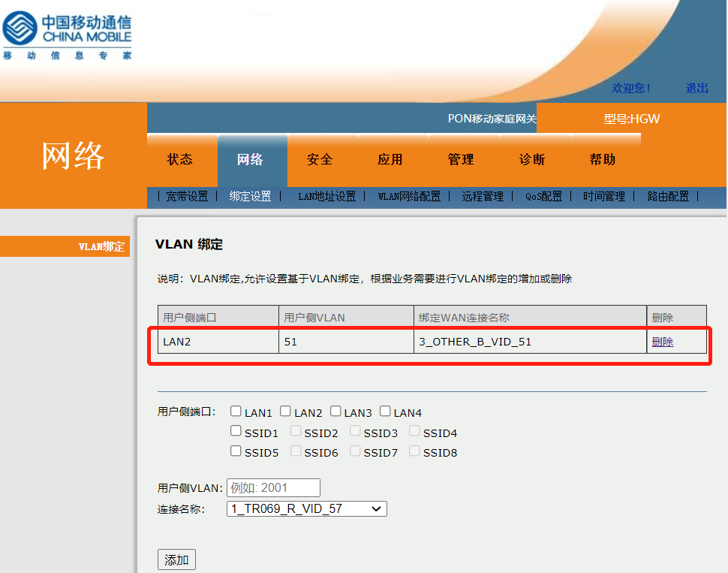Screen dimensions: 728x573
Task: Open the 诊断 tab
Action: 532,159
